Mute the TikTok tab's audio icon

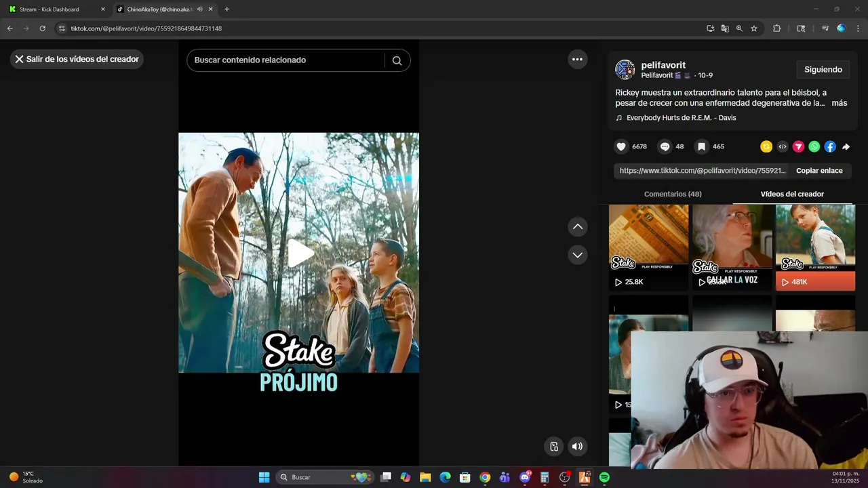pos(200,9)
